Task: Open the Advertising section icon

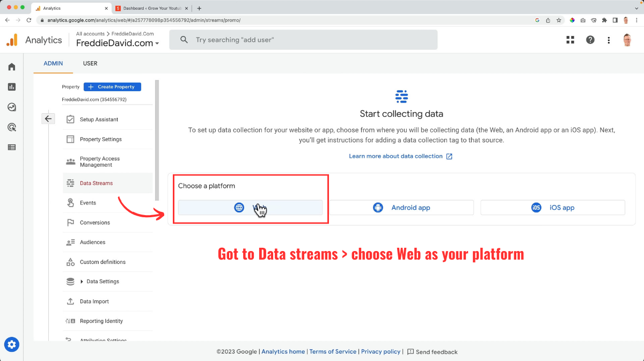Action: click(x=11, y=127)
